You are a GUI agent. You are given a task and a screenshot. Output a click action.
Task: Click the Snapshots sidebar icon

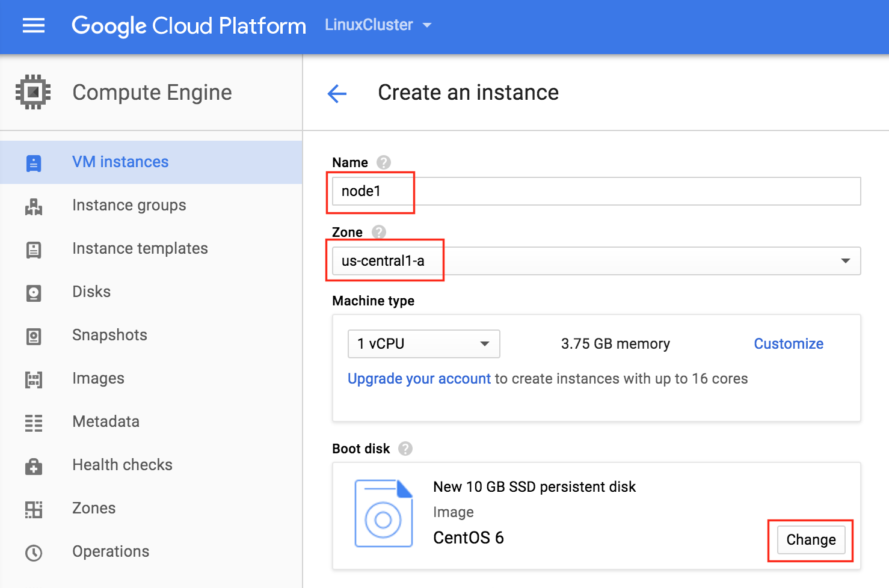pos(34,336)
